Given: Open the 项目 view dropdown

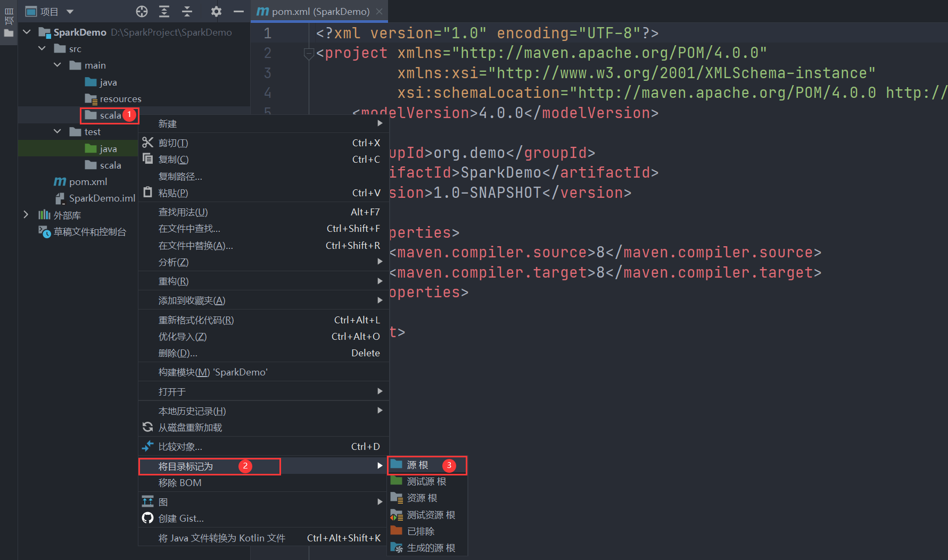Looking at the screenshot, I should (x=50, y=11).
